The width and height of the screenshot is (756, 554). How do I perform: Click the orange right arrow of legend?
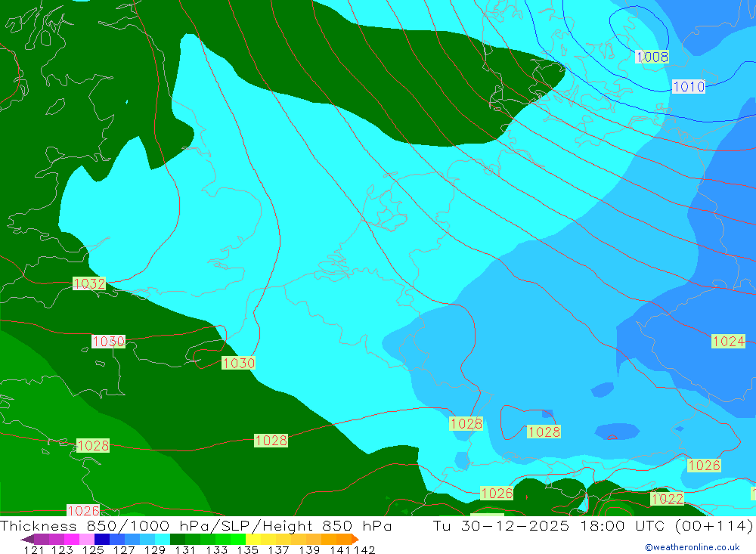coord(355,539)
